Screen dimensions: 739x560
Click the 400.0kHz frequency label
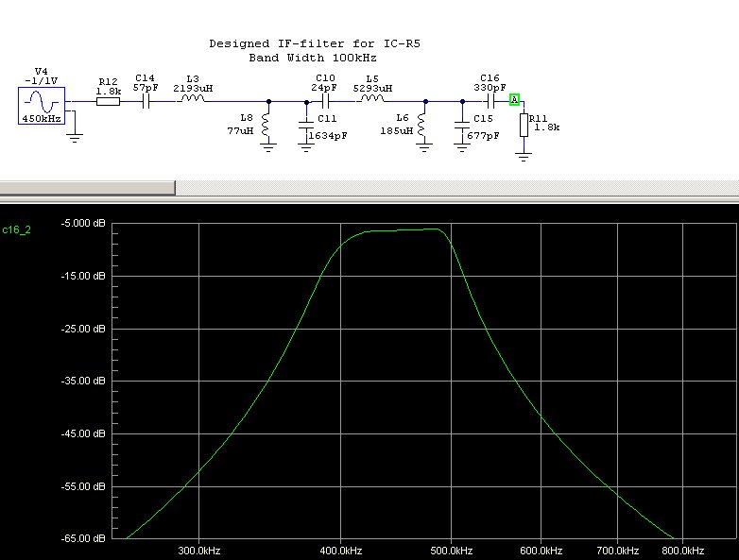(341, 551)
